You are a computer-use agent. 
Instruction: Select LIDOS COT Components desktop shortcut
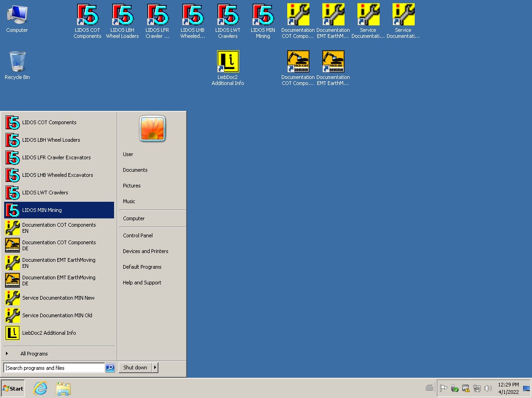point(88,21)
